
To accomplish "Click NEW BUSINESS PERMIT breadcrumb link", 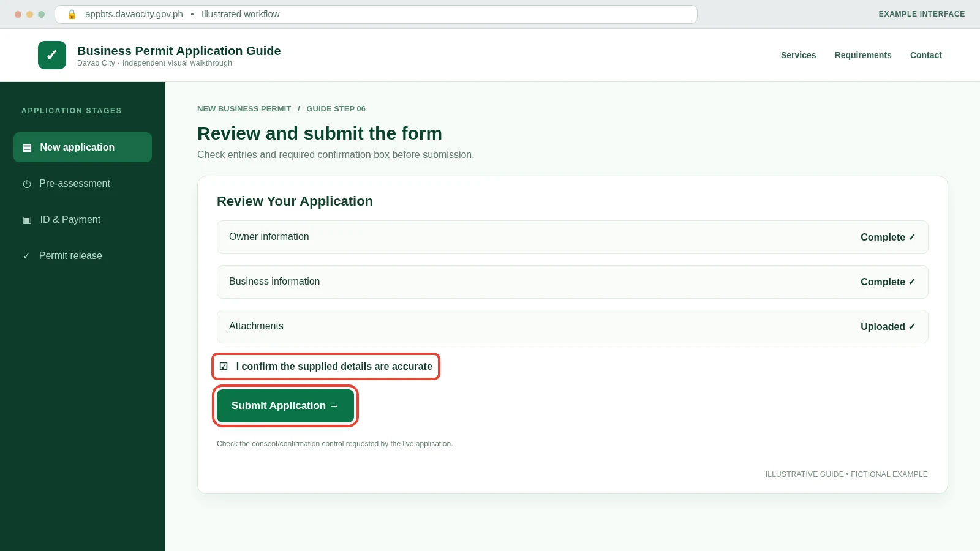I will pos(244,109).
